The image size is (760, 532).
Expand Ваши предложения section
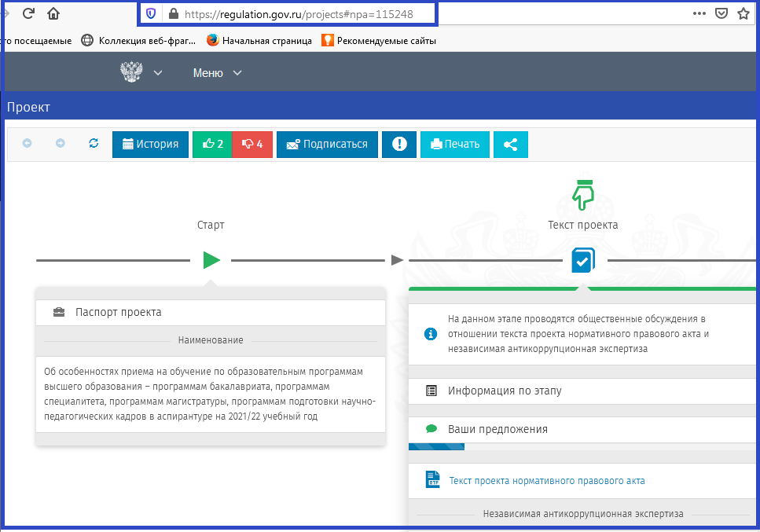pos(582,429)
